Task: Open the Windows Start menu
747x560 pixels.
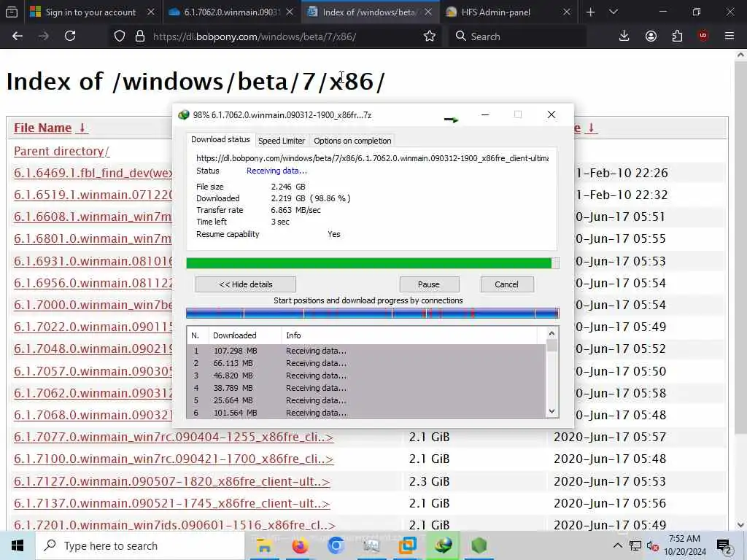Action: (x=18, y=545)
